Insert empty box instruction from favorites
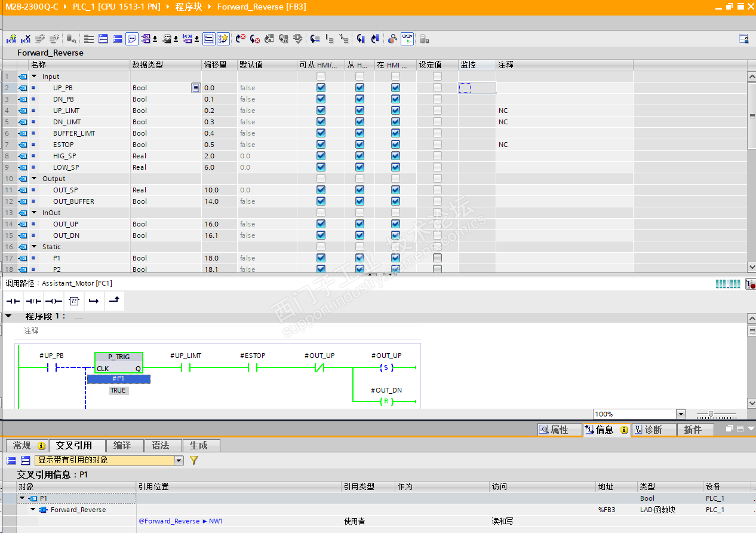Viewport: 756px width, 533px height. [74, 301]
